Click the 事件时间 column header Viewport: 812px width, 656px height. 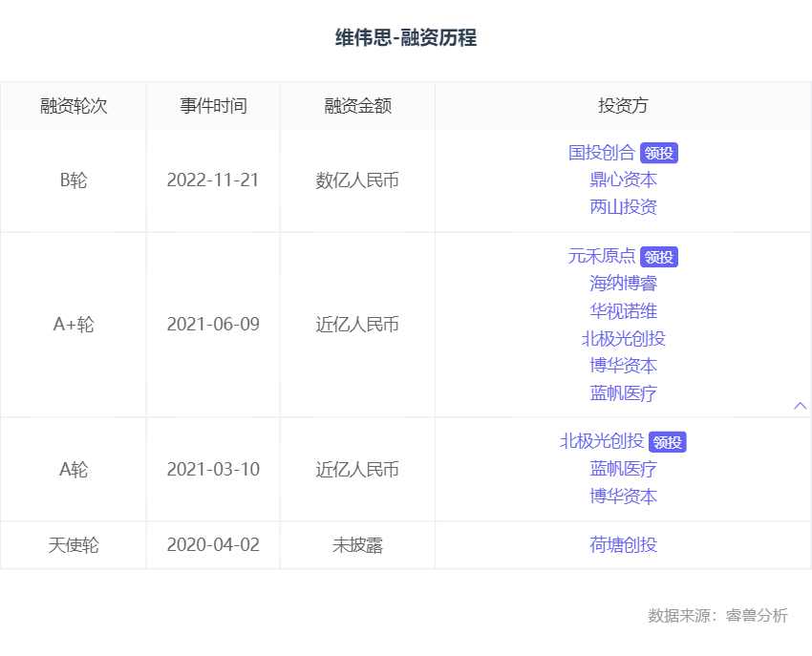coord(213,106)
